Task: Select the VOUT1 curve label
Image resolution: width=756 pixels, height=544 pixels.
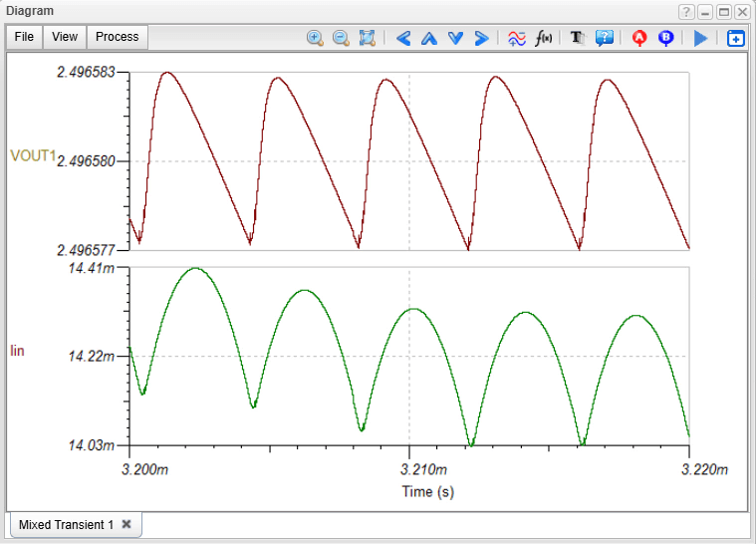Action: point(32,155)
